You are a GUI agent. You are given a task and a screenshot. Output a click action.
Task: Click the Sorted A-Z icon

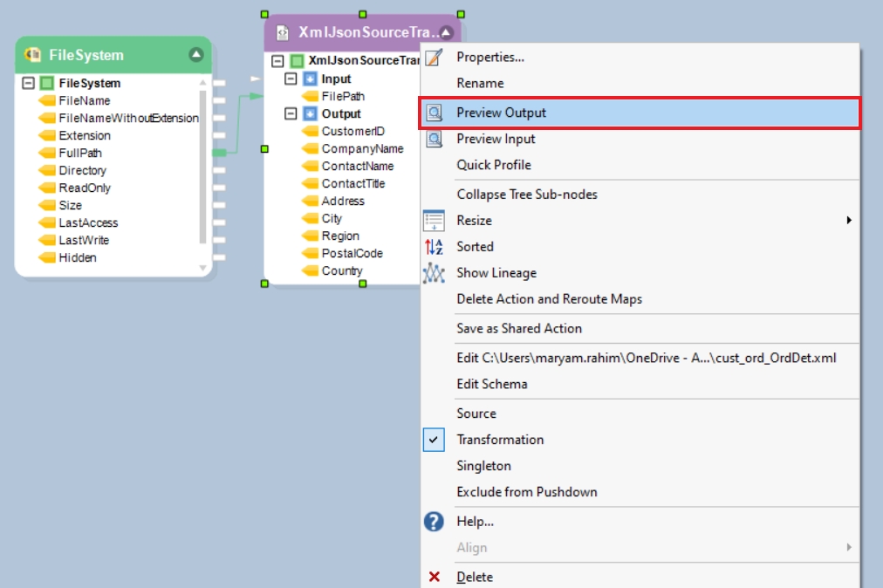(x=434, y=247)
